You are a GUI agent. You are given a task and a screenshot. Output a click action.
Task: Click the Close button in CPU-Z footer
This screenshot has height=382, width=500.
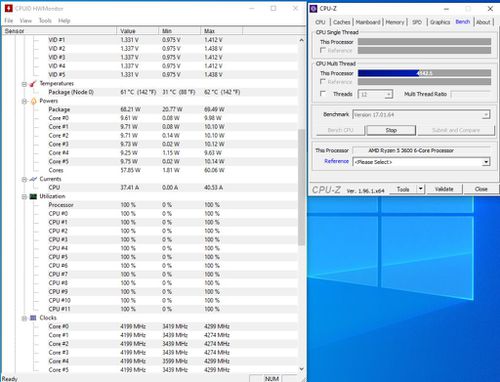pyautogui.click(x=481, y=189)
